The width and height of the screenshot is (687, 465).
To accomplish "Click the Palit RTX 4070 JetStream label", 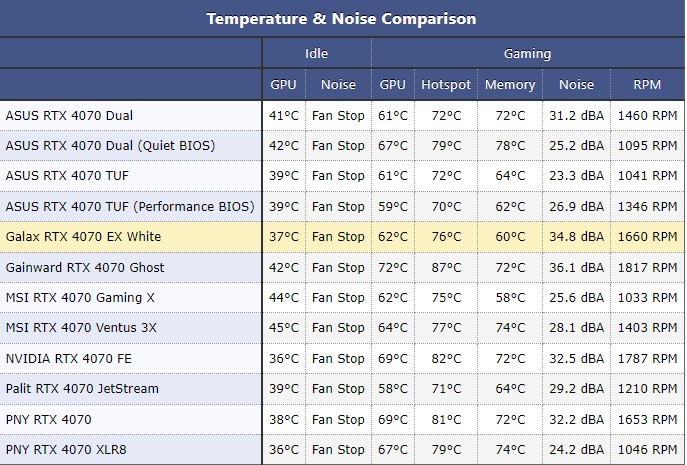I will pyautogui.click(x=82, y=389).
